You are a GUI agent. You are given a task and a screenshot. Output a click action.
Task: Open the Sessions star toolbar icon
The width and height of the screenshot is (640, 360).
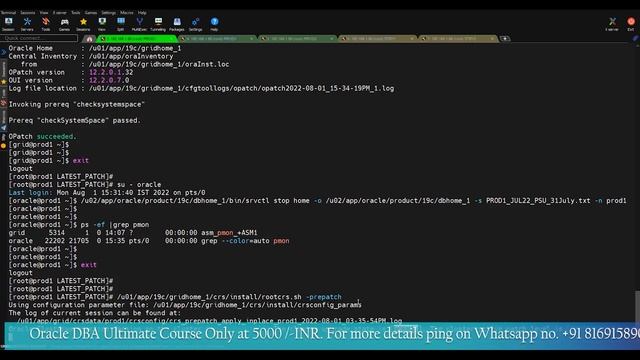(x=83, y=24)
